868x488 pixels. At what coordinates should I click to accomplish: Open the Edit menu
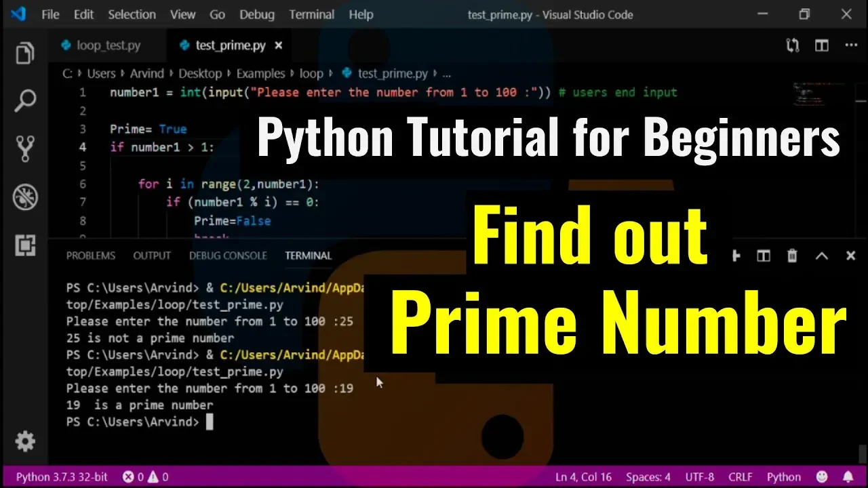[83, 14]
